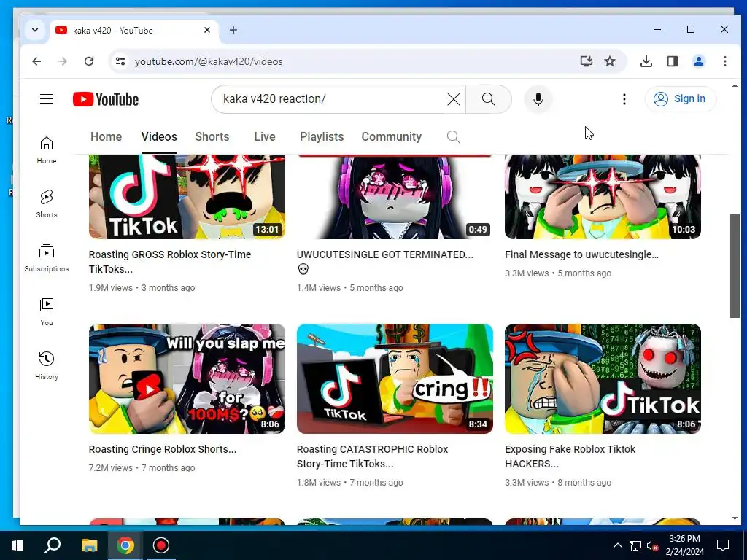Click the red recorder taskbar icon
The image size is (747, 560).
(x=161, y=545)
